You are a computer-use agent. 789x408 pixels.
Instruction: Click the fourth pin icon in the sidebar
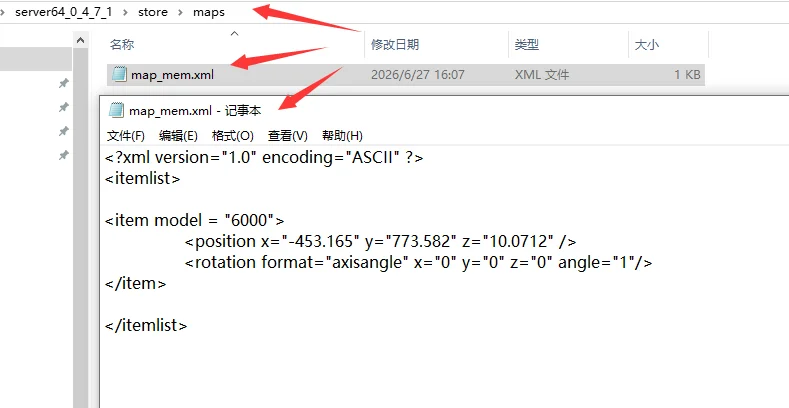click(x=63, y=155)
